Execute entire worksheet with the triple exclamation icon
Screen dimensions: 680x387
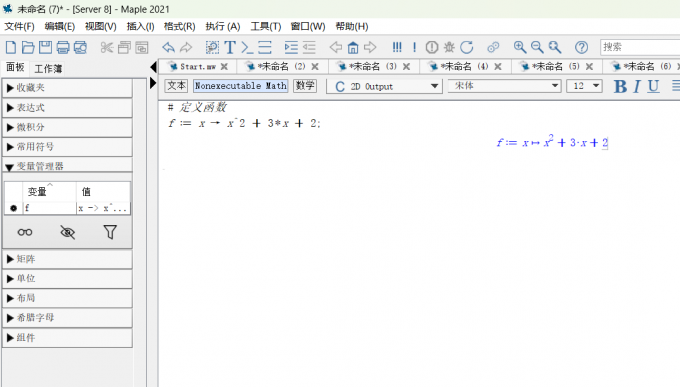pyautogui.click(x=397, y=47)
